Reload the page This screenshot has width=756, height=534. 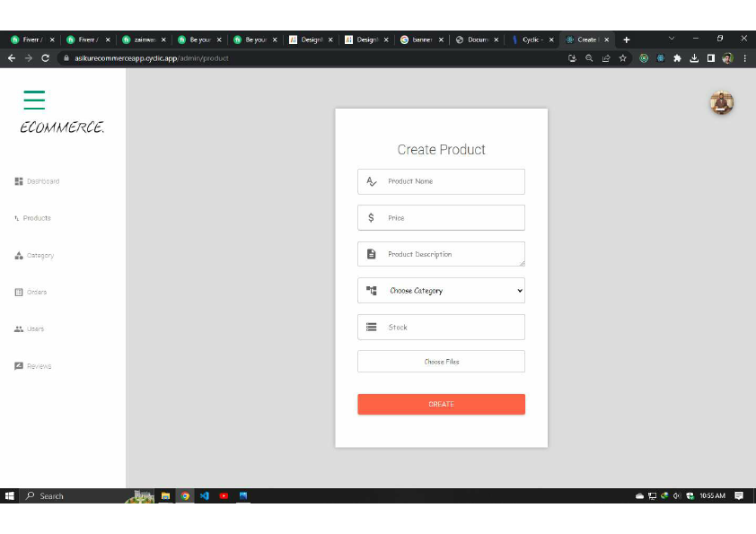click(45, 58)
